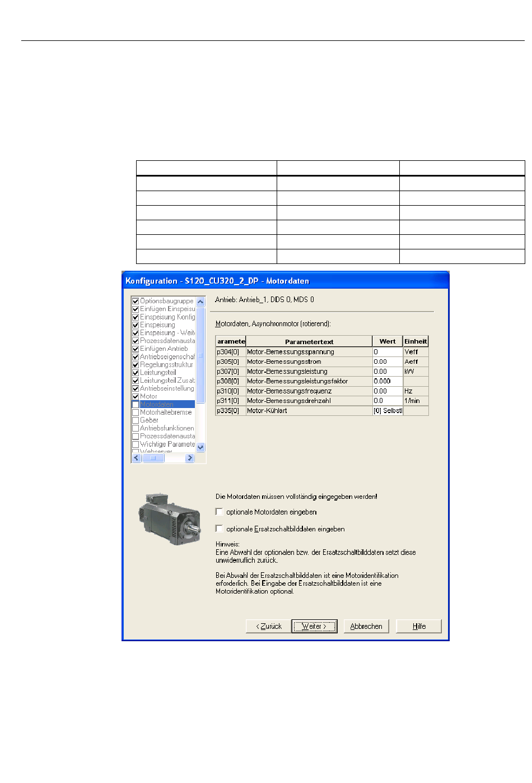Toggle Geber step checkbox

[x=136, y=420]
